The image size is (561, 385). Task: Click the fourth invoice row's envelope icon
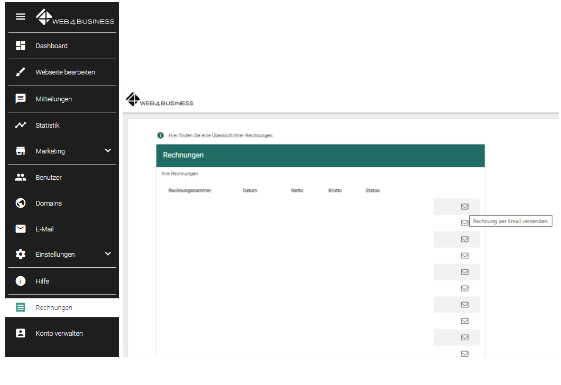coord(464,255)
